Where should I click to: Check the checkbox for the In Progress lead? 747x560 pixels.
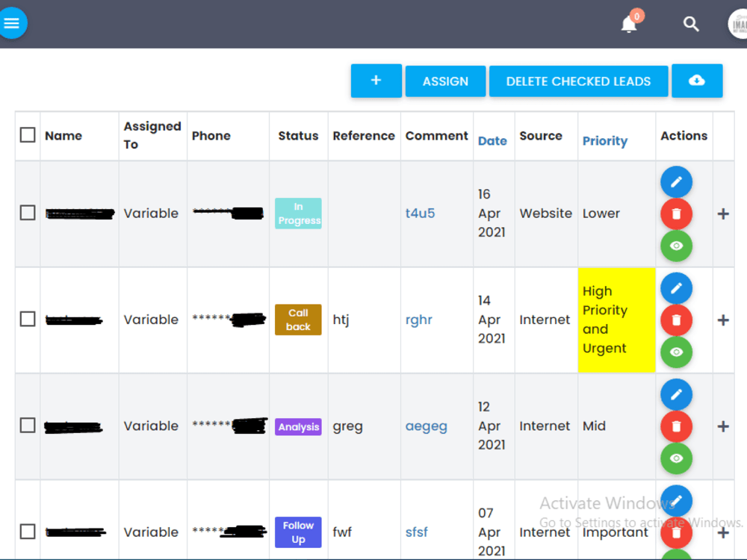(27, 212)
